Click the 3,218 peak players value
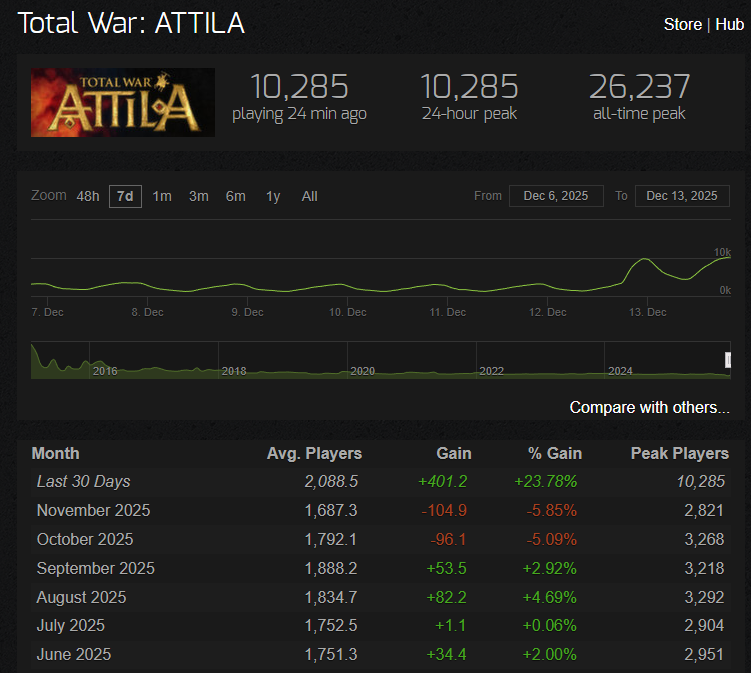 tap(704, 569)
